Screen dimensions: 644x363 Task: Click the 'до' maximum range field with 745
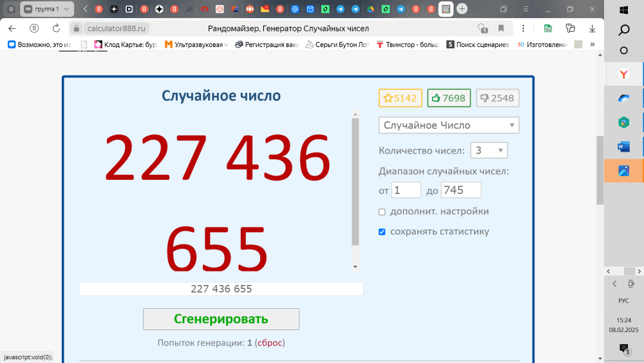point(460,190)
